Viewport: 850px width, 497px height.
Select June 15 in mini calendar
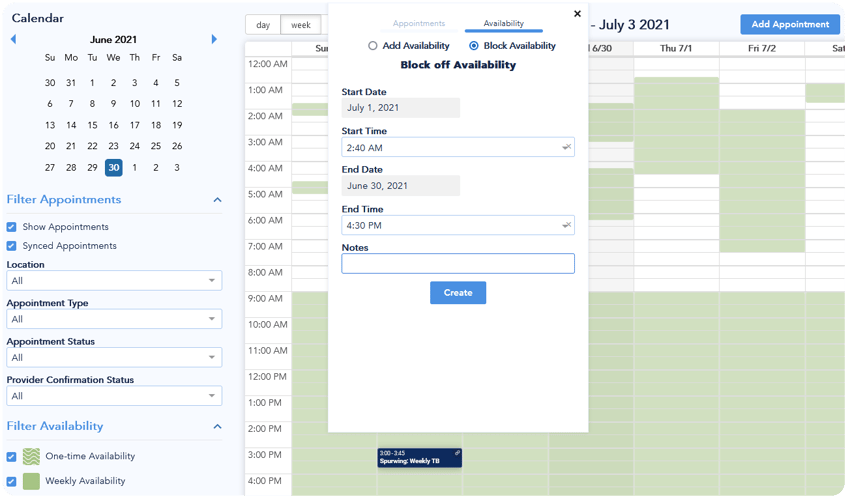pos(92,125)
